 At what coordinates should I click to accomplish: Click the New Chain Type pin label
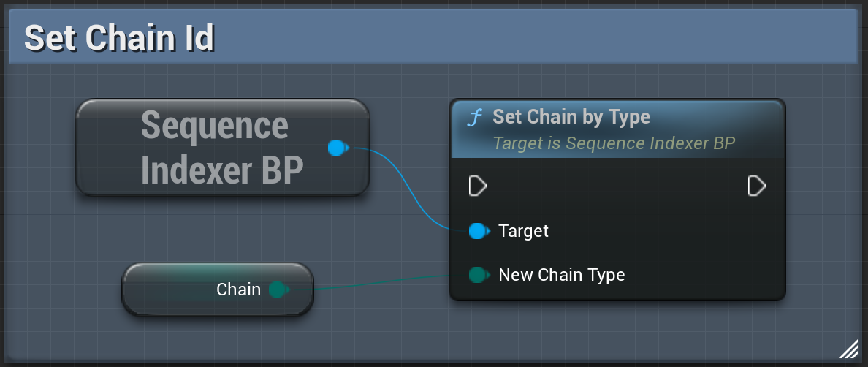coord(561,275)
